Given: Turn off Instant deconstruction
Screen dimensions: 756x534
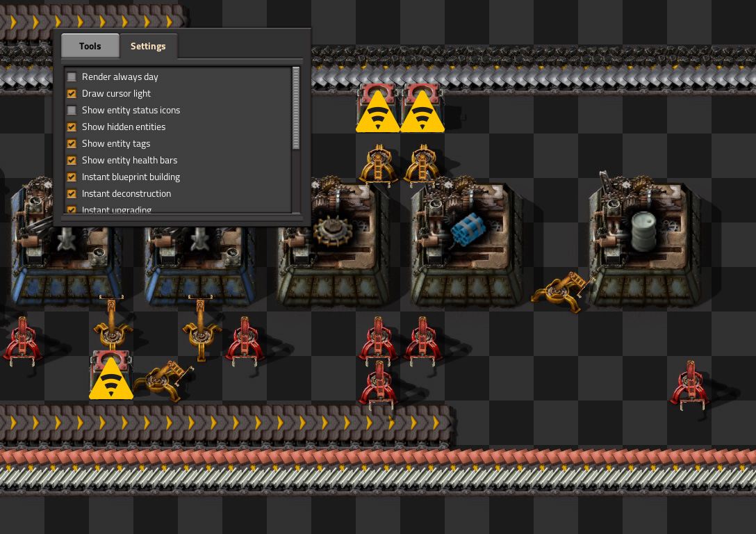Looking at the screenshot, I should (x=72, y=193).
